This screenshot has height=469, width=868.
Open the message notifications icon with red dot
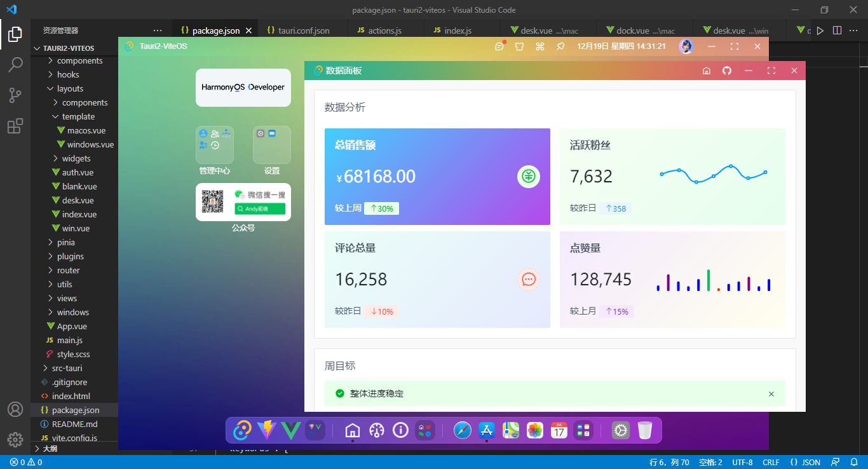point(499,46)
